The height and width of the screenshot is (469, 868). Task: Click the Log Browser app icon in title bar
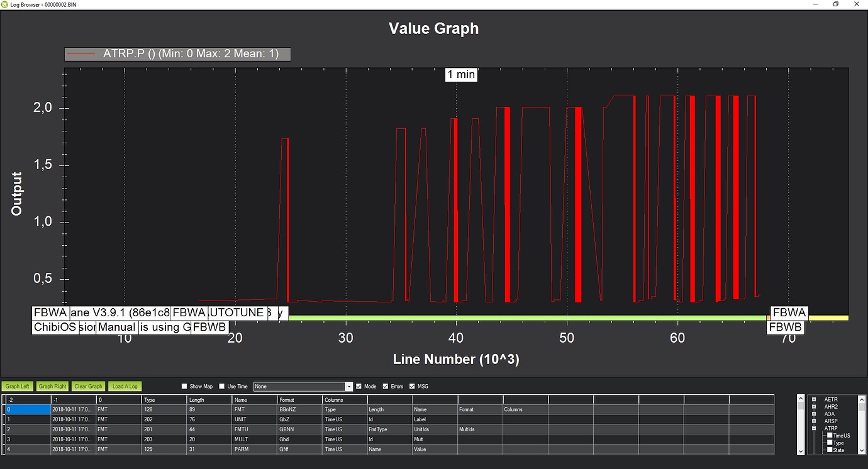(5, 4)
